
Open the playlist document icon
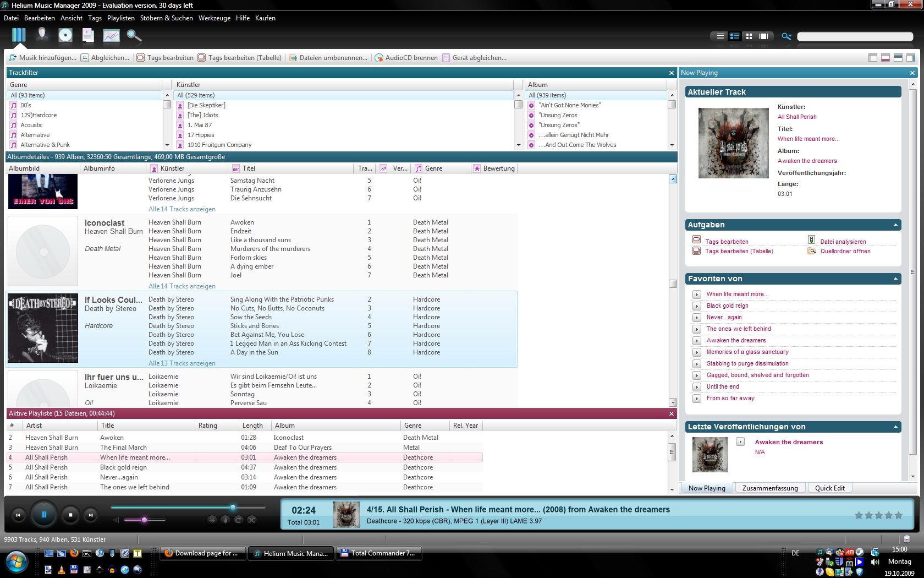click(x=88, y=35)
